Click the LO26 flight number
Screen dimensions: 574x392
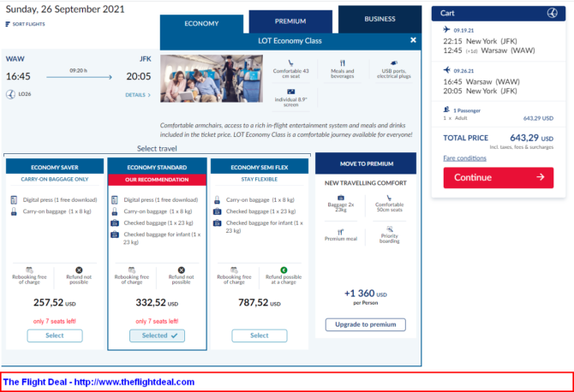click(25, 94)
